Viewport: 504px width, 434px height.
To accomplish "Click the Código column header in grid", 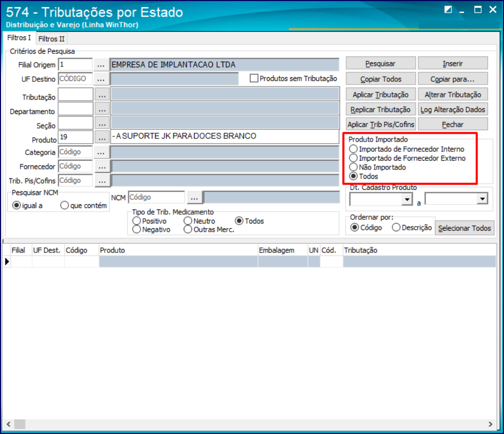I will tap(81, 250).
